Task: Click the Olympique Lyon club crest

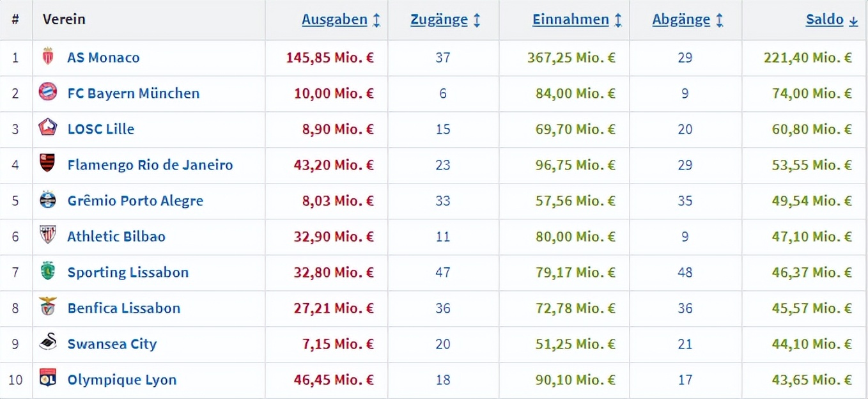Action: pyautogui.click(x=48, y=379)
